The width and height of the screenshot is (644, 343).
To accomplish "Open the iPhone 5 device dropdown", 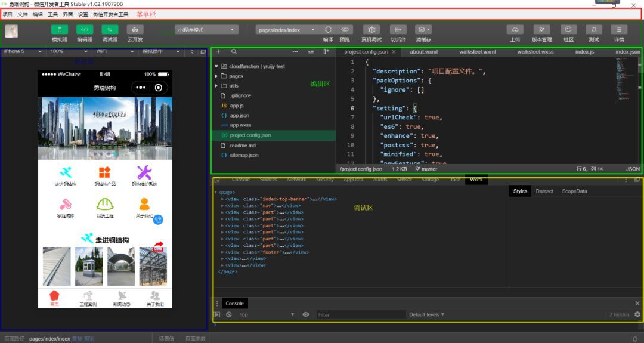I will [23, 51].
